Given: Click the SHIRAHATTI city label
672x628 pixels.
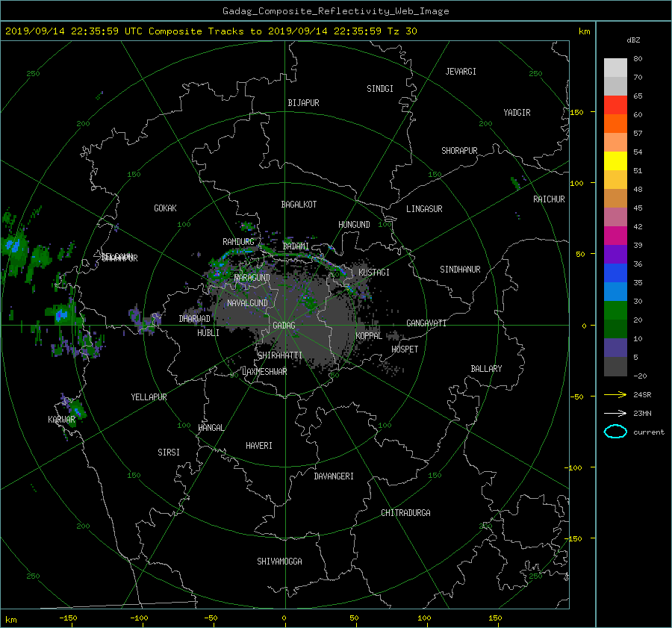Looking at the screenshot, I should click(x=280, y=355).
